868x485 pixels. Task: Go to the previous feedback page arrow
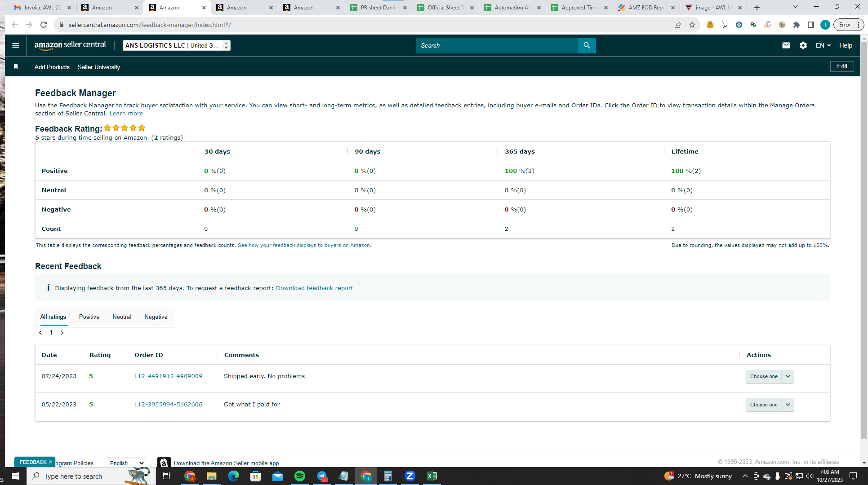click(40, 333)
